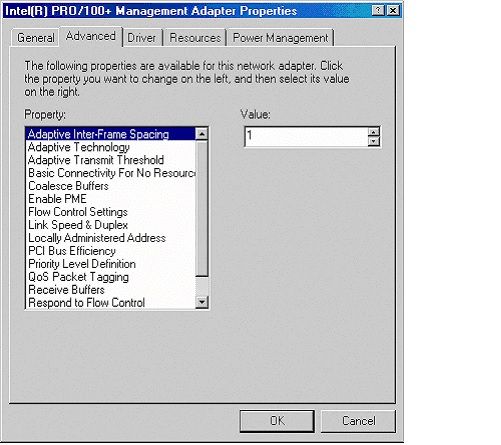Pick QoS Packet Tagging property
Viewport: 501px width, 445px height.
click(x=111, y=277)
